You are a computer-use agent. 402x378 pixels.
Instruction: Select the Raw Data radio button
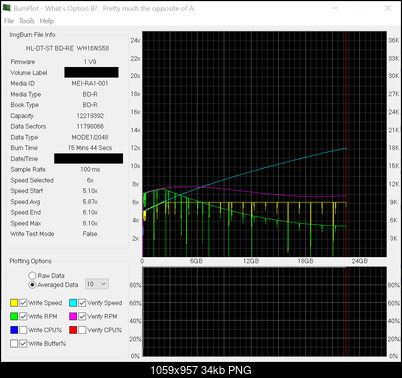pyautogui.click(x=32, y=276)
